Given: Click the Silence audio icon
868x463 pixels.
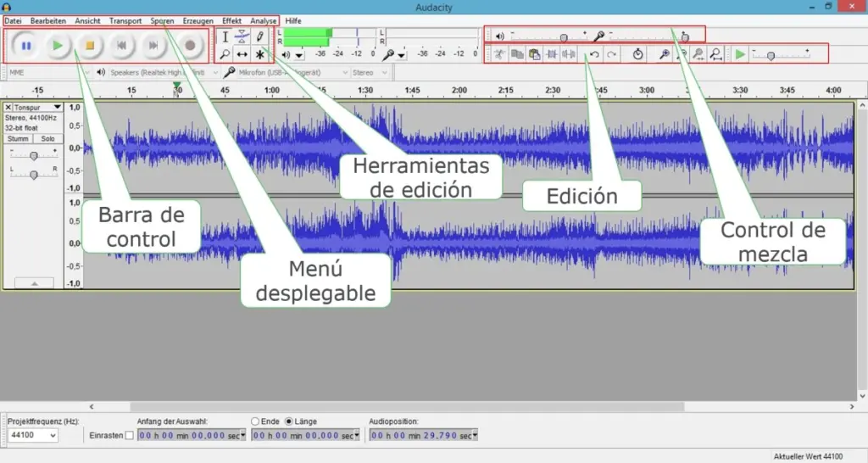Looking at the screenshot, I should pos(569,54).
